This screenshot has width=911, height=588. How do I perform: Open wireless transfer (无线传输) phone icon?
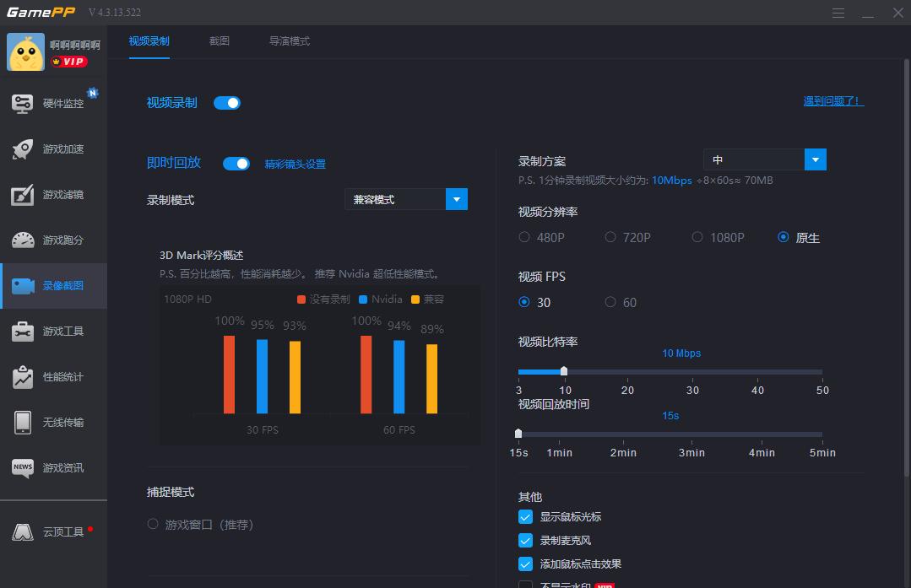pos(23,423)
